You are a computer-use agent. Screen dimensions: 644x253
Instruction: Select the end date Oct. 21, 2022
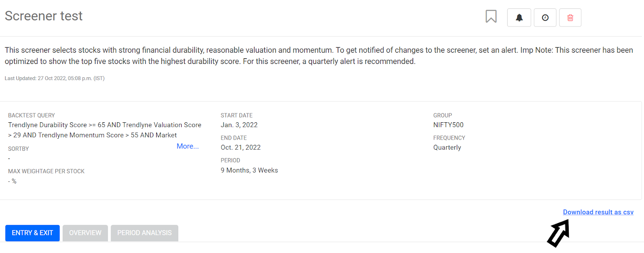241,147
